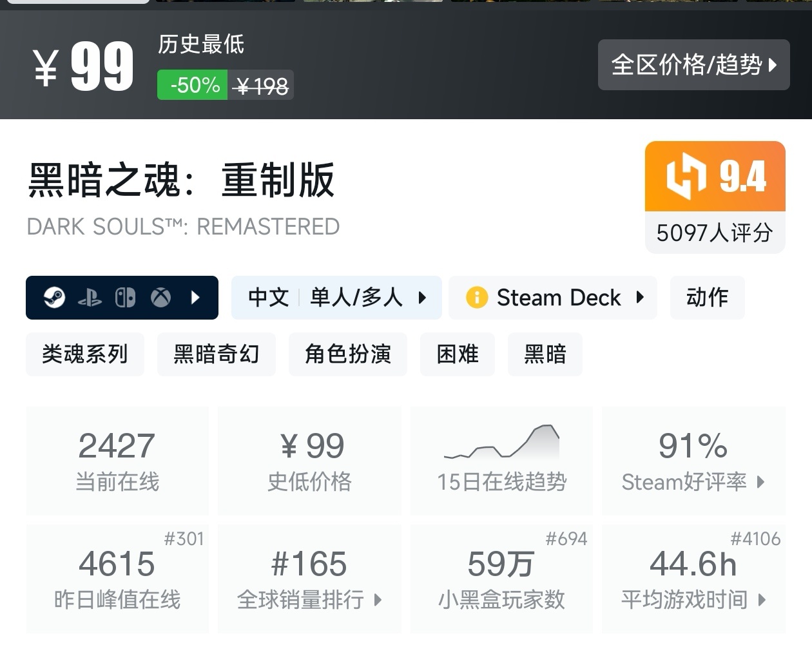Image resolution: width=812 pixels, height=645 pixels.
Task: Open the Steam好评率 breakdown
Action: 693,460
